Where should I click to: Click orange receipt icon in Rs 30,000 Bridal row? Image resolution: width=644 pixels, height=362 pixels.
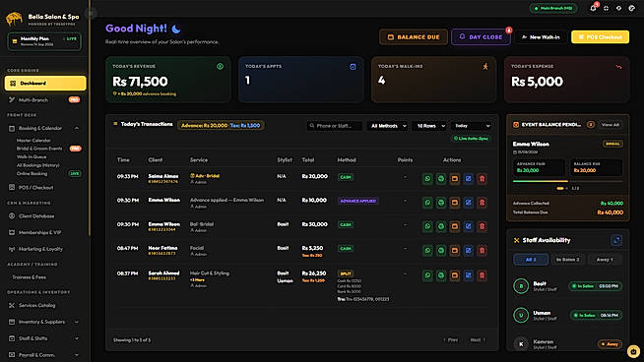(455, 226)
